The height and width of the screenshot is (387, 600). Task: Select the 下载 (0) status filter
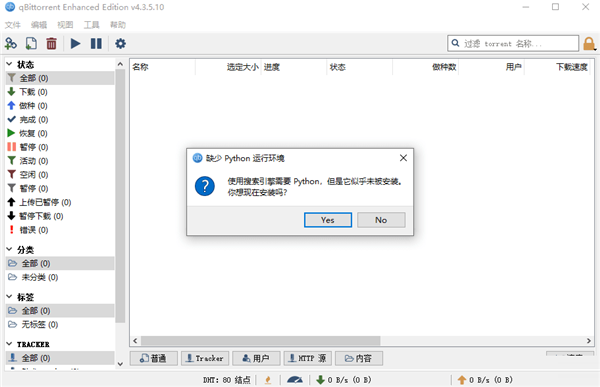[60, 92]
